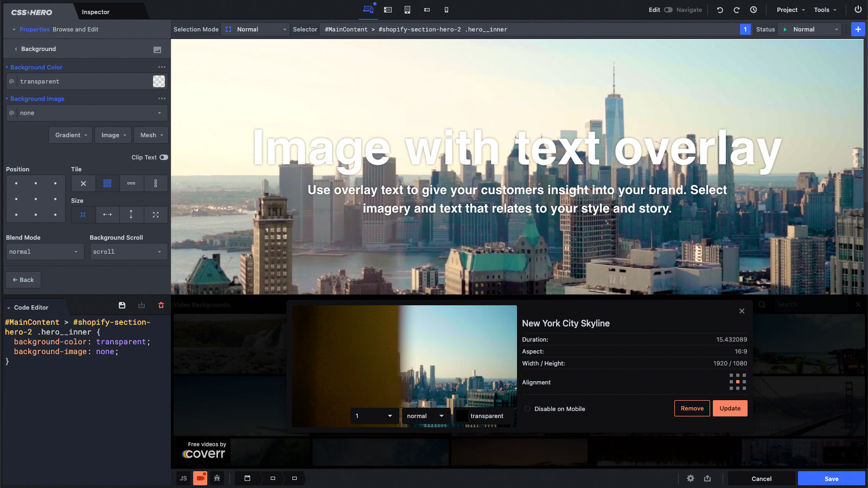Click the undo arrow icon in top bar
This screenshot has height=488, width=868.
(720, 10)
